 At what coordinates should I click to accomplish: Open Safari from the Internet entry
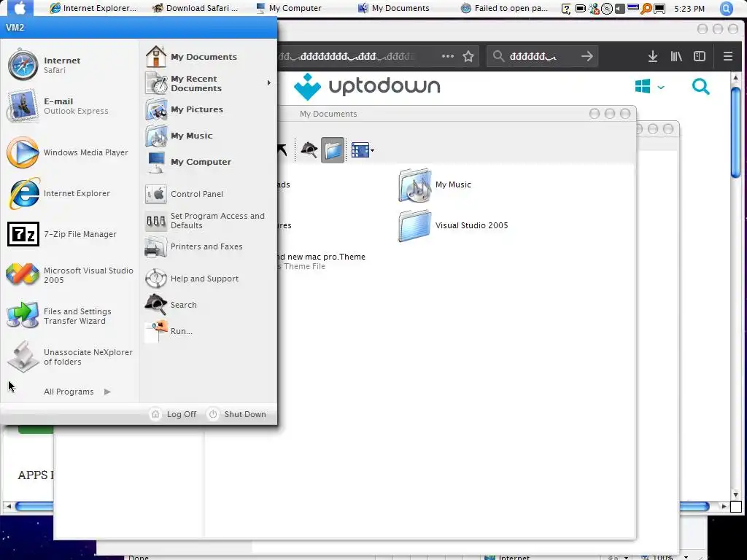69,65
